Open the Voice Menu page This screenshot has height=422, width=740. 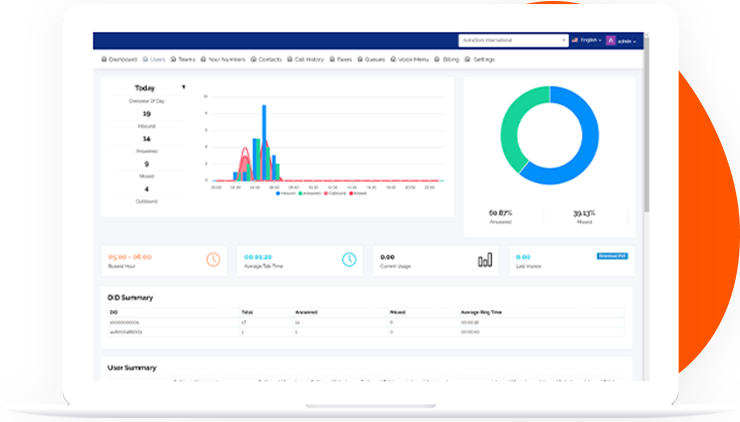click(x=409, y=59)
